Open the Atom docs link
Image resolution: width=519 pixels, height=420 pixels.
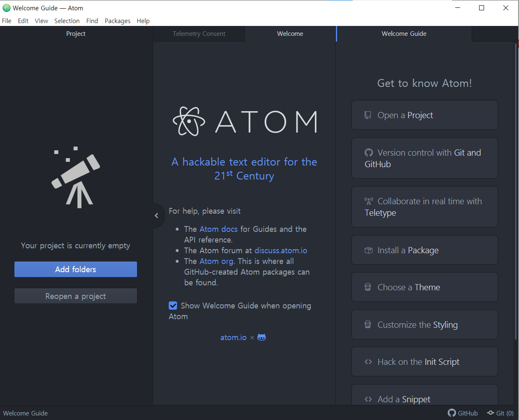[x=219, y=229]
